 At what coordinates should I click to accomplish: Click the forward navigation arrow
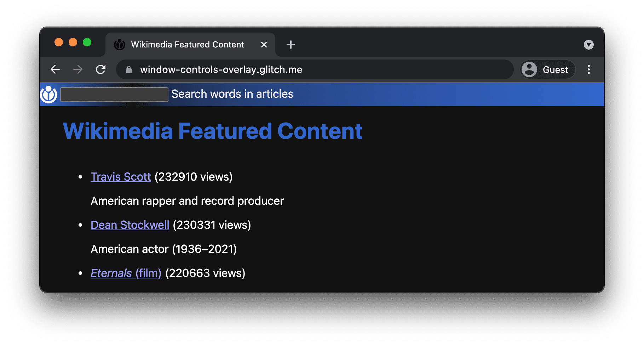[x=78, y=69]
